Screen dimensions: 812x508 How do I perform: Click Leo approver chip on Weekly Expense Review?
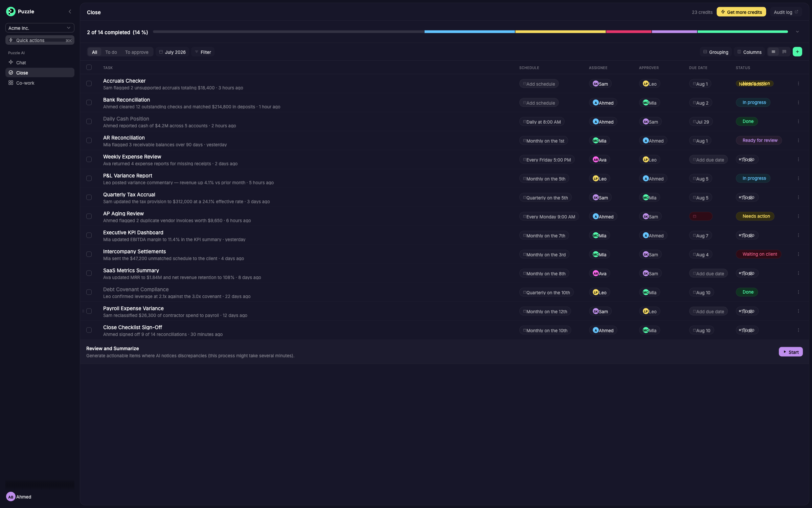(x=650, y=160)
